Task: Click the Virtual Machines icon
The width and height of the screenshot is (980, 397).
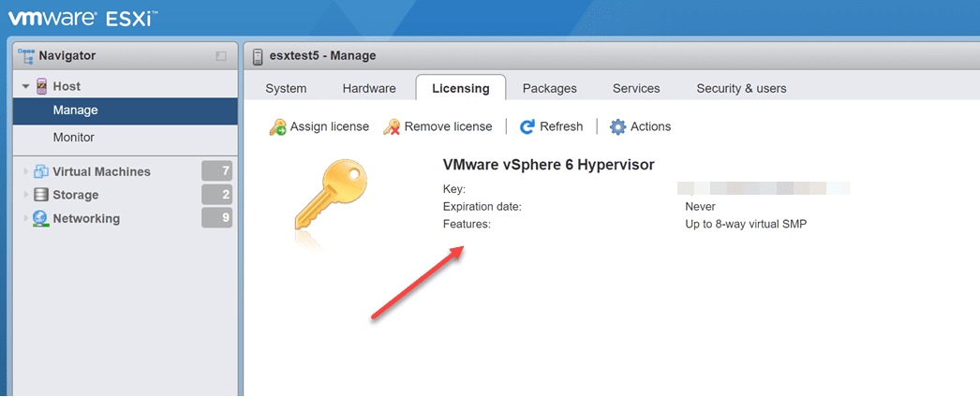Action: 40,172
